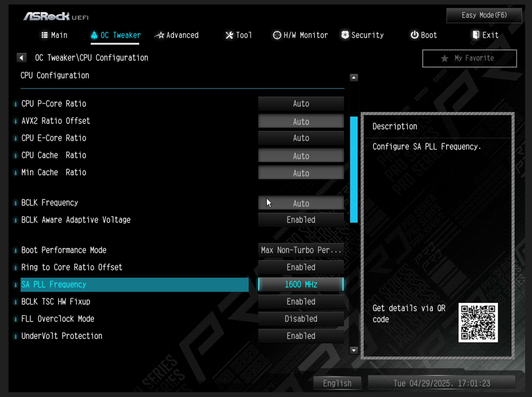532x397 pixels.
Task: Open Boot Performance Mode value dropdown
Action: (x=301, y=250)
